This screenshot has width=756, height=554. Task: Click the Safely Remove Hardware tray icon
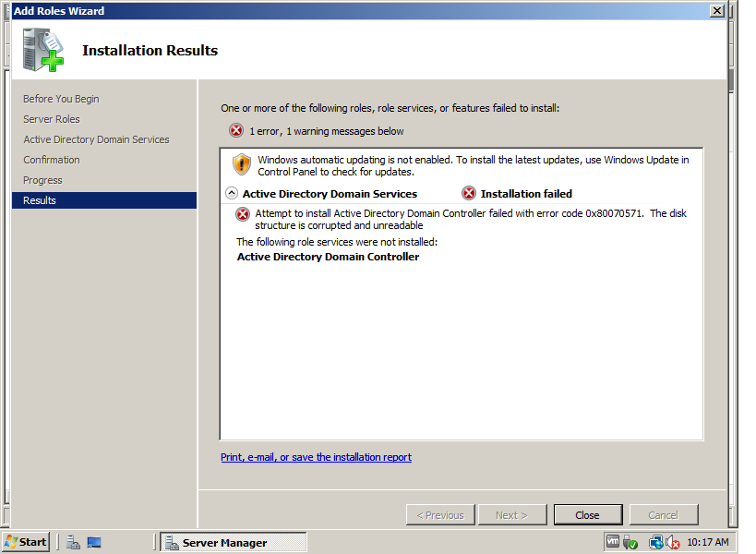630,542
